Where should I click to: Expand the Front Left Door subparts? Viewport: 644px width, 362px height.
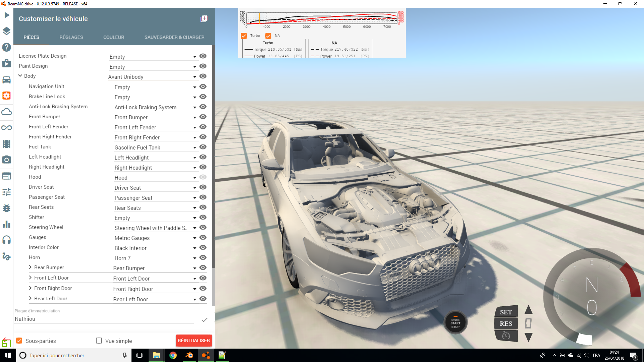(30, 278)
